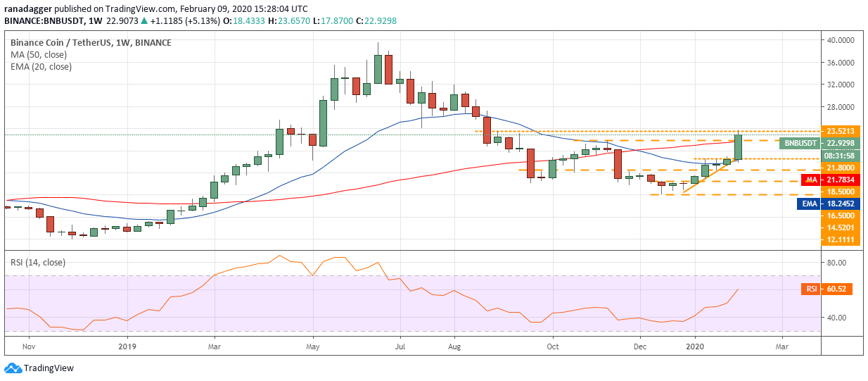Viewport: 868px width, 381px height.
Task: Click the red MA tag on price axis
Action: click(810, 180)
